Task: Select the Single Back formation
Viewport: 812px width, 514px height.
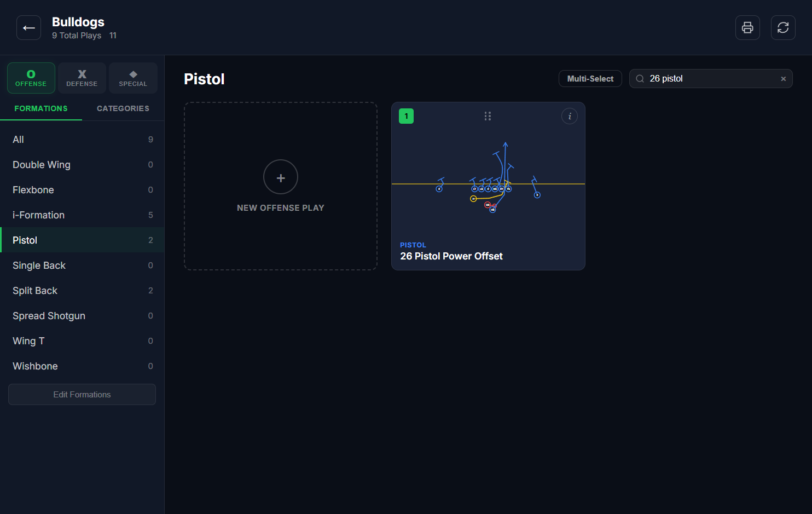Action: pyautogui.click(x=82, y=265)
